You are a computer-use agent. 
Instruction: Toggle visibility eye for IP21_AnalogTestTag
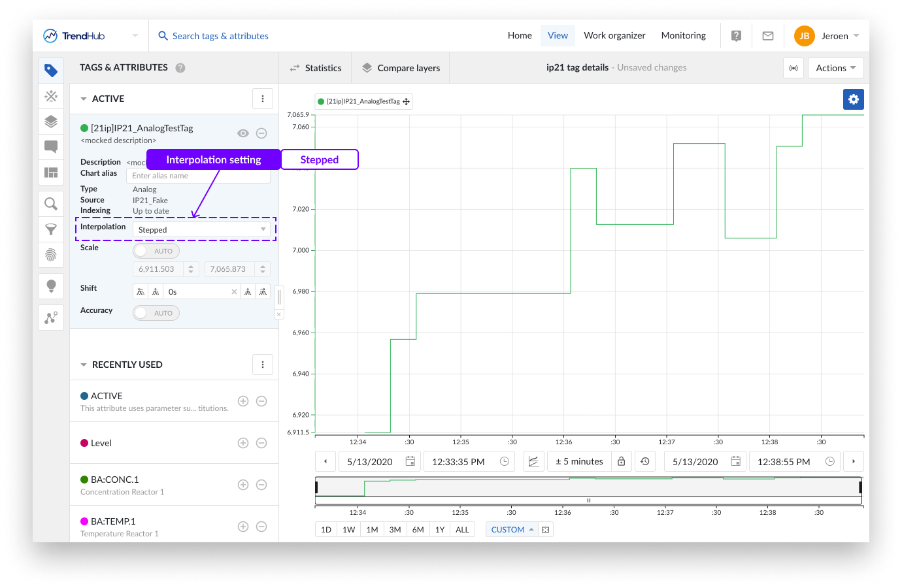click(243, 133)
